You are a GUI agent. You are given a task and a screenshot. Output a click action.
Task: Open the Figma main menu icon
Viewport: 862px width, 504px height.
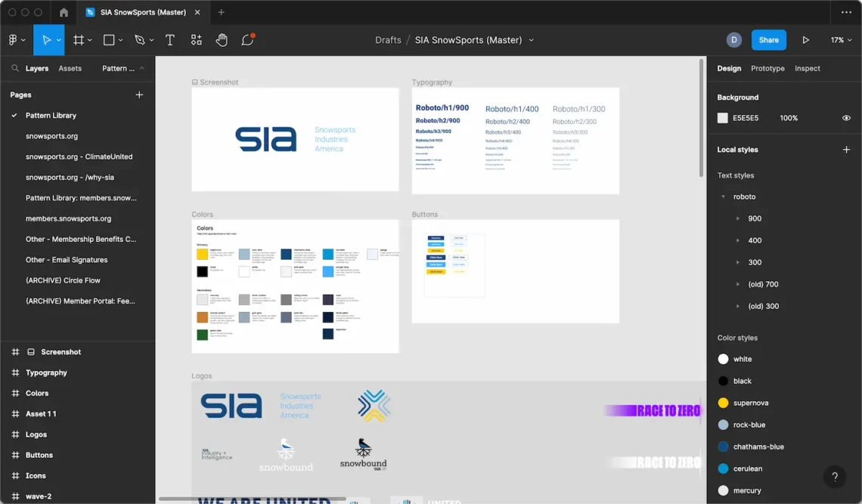pyautogui.click(x=13, y=39)
